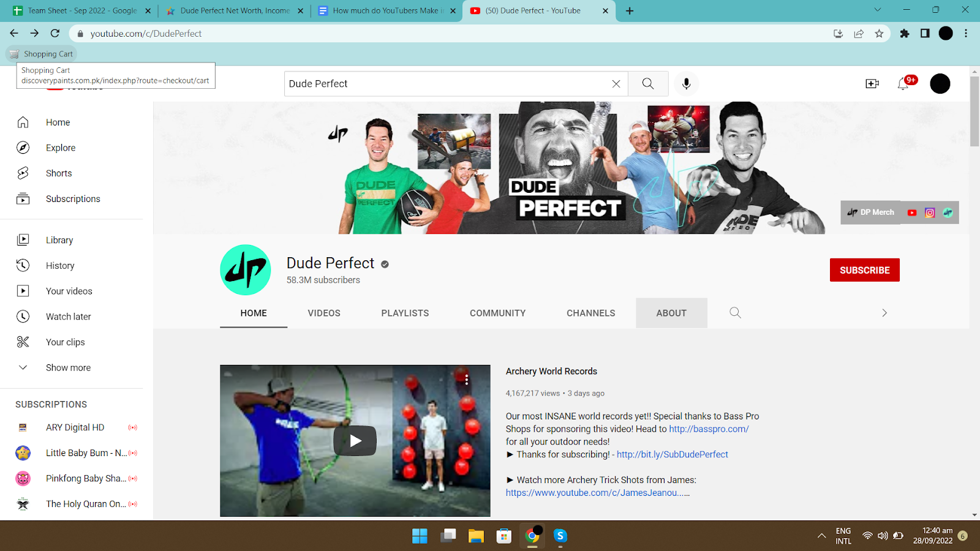Show hidden system tray icons
Screen dimensions: 980x551
tap(822, 536)
